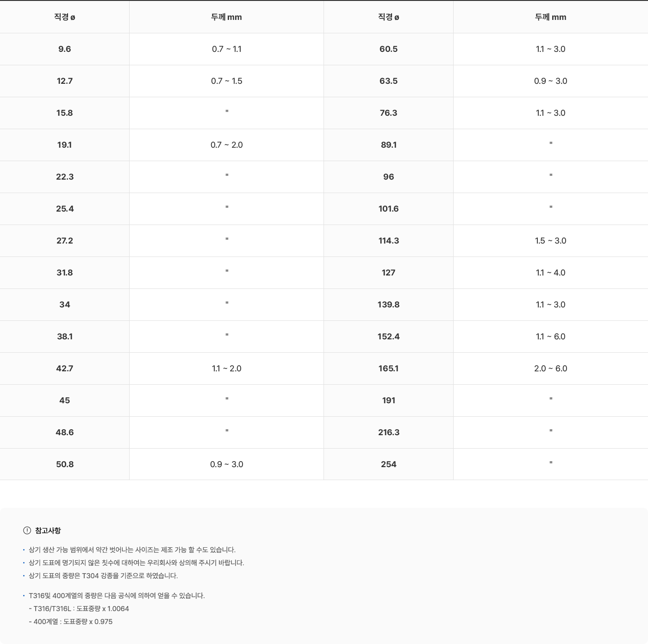Viewport: 648px width, 644px height.
Task: Click the 400계열 도표중량 x 0.975 line
Action: click(x=70, y=622)
